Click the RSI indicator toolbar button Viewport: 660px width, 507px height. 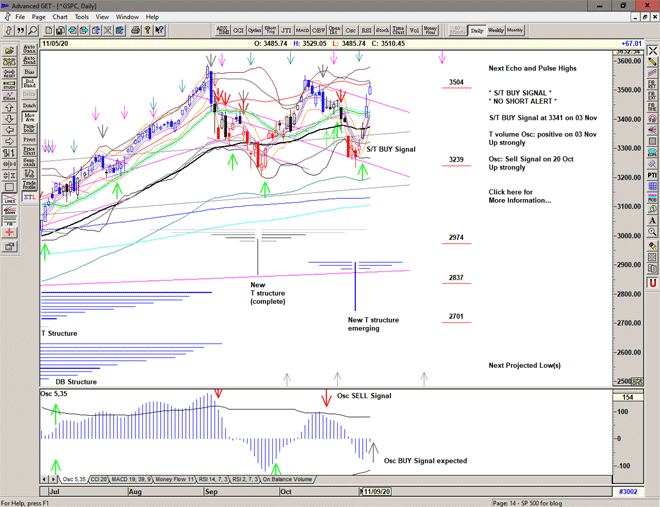point(365,31)
